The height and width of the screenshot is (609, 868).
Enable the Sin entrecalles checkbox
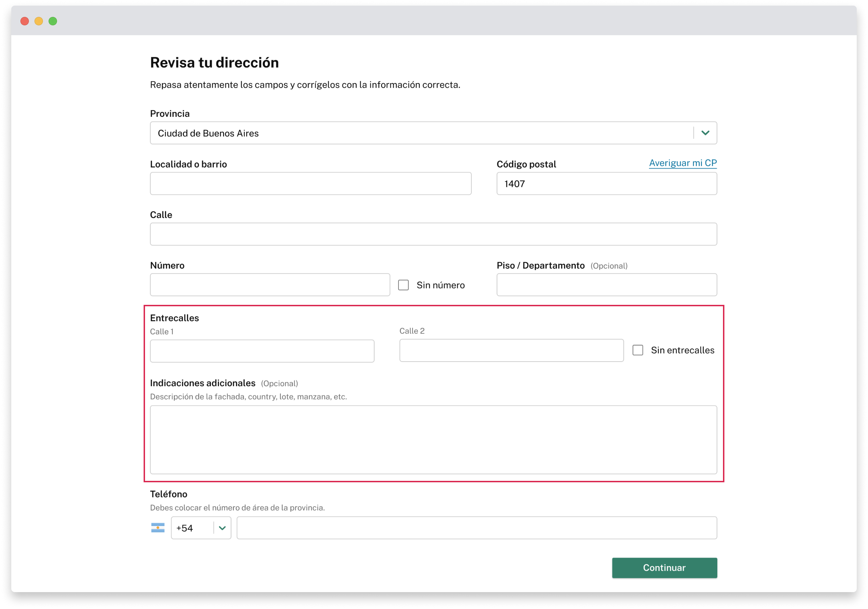tap(638, 350)
